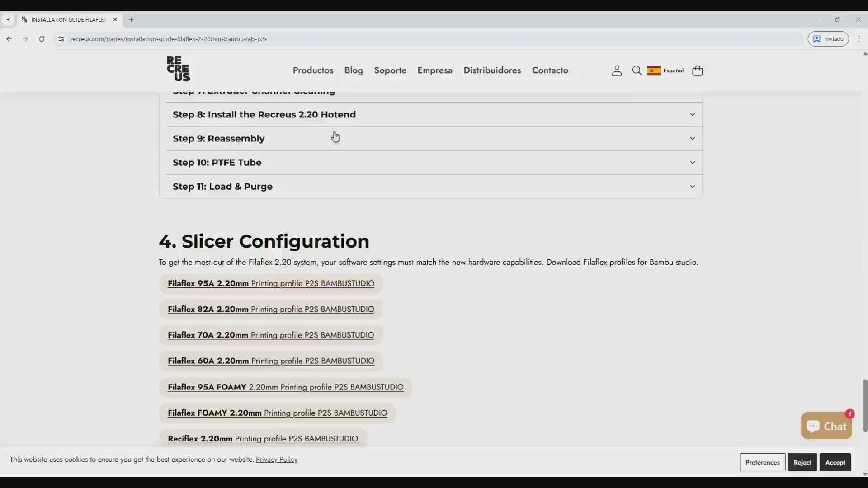Open the Chrome three-dot menu

click(x=859, y=39)
